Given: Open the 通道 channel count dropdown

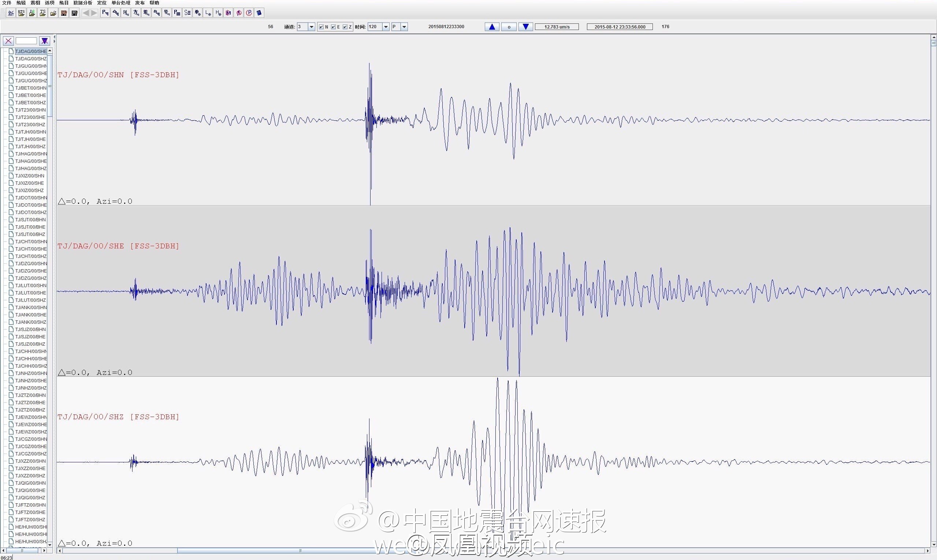Looking at the screenshot, I should (312, 27).
